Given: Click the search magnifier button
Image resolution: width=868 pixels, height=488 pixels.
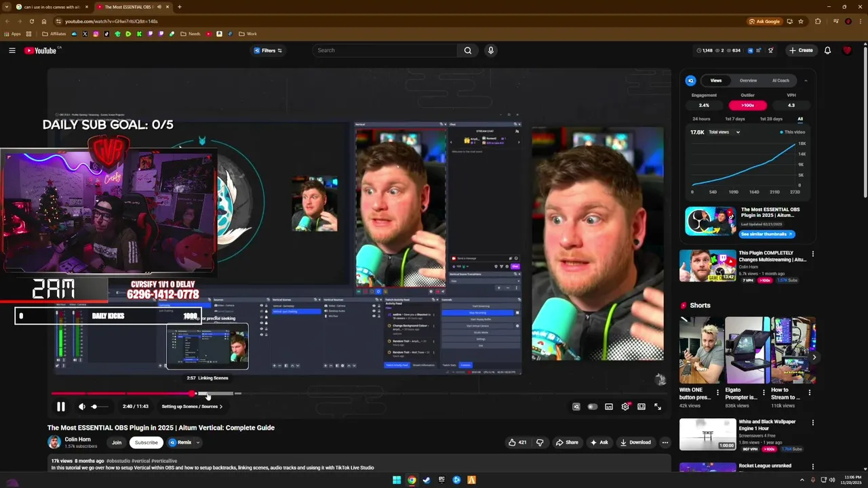Looking at the screenshot, I should pos(468,50).
